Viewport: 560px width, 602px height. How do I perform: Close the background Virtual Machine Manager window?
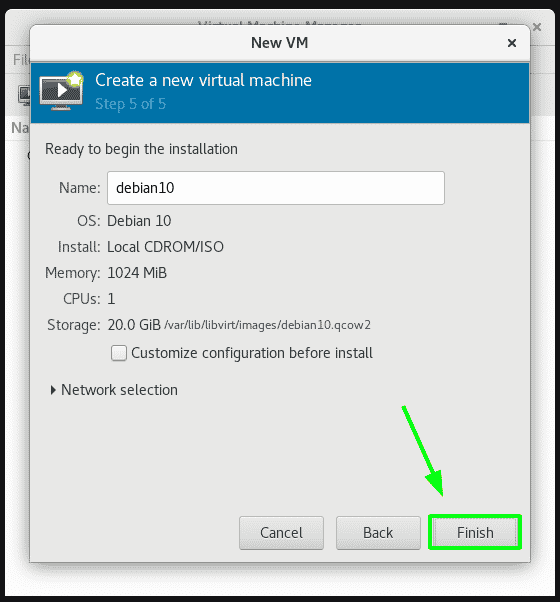(537, 27)
